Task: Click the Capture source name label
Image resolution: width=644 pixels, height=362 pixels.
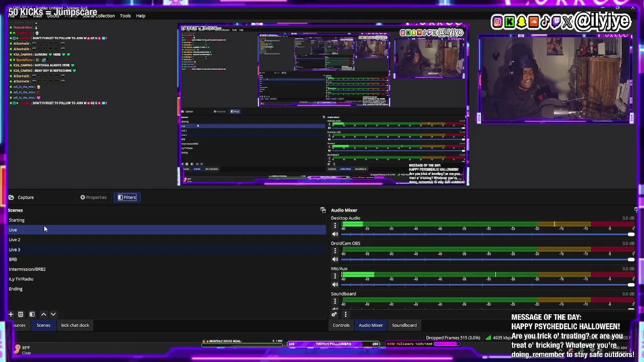Action: 26,198
